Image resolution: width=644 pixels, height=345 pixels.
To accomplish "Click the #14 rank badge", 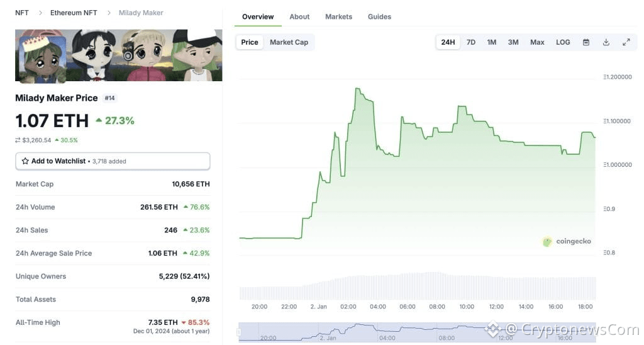I will [110, 98].
